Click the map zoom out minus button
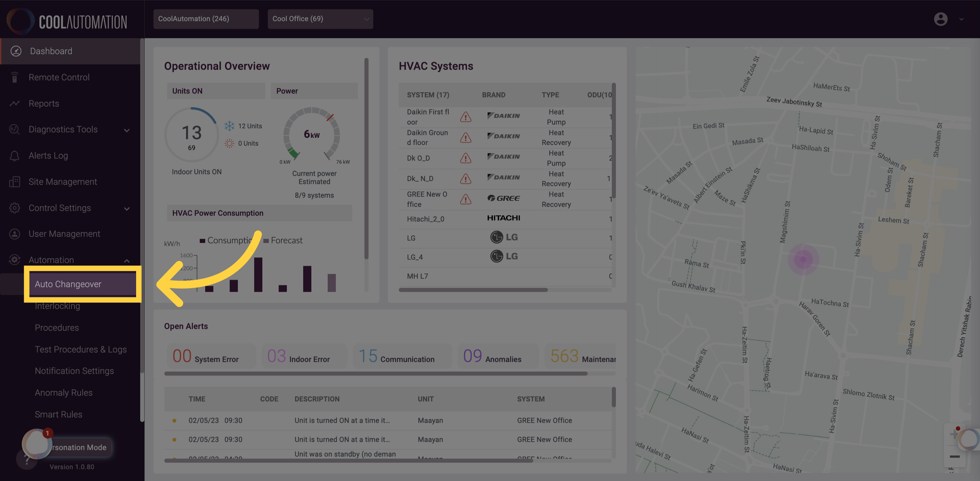The height and width of the screenshot is (481, 980). [954, 457]
